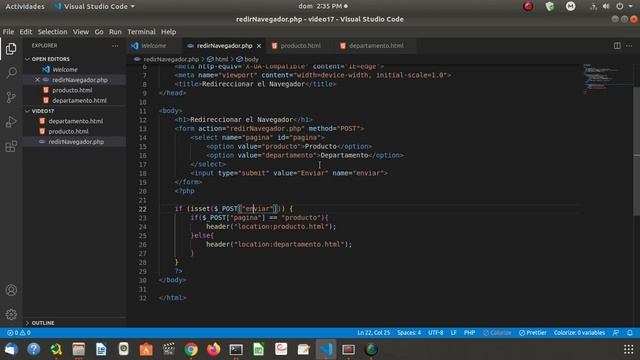Open the Search view in activity bar

(x=11, y=73)
